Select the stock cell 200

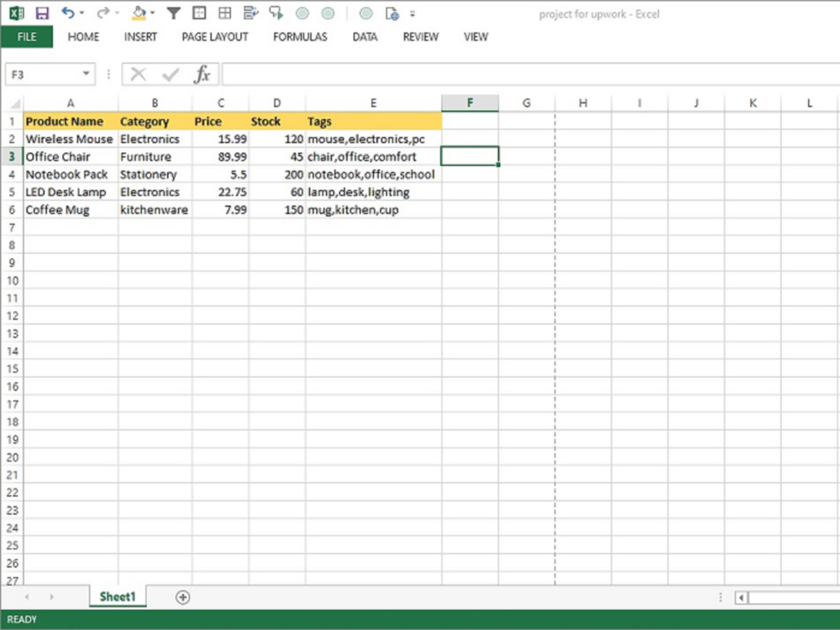(277, 175)
